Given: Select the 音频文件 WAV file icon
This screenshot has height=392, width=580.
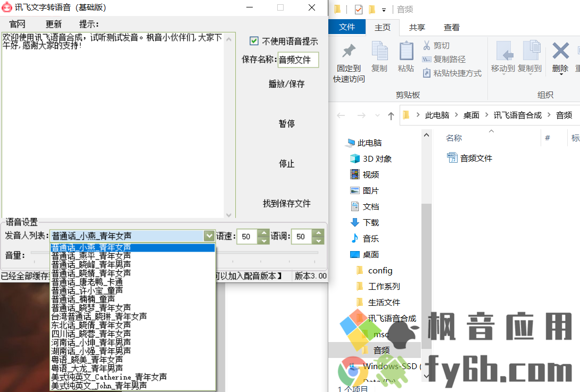Looking at the screenshot, I should [452, 158].
